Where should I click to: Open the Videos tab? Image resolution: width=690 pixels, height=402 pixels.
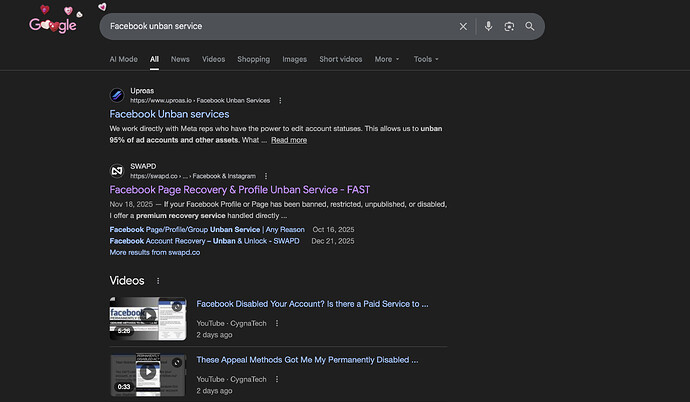click(x=213, y=59)
